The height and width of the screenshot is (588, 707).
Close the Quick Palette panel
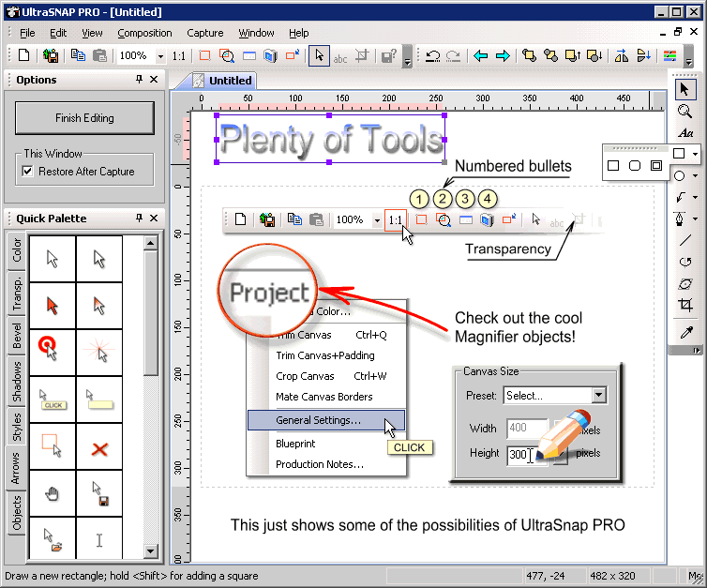154,219
